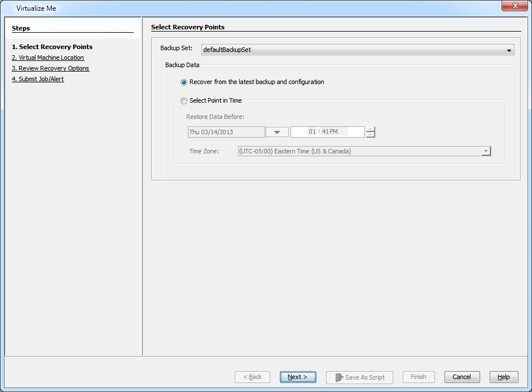This screenshot has width=532, height=392.
Task: Click the Save As Script icon
Action: pos(339,377)
